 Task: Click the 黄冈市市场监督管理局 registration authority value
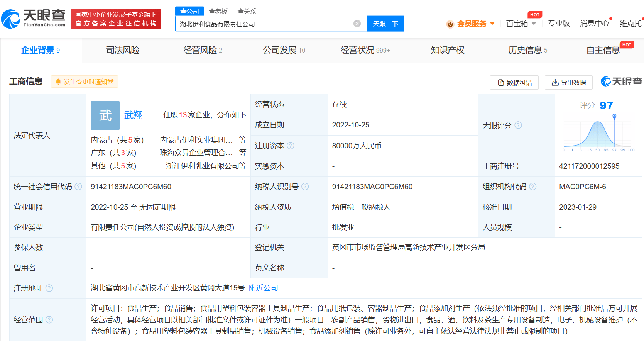(409, 247)
